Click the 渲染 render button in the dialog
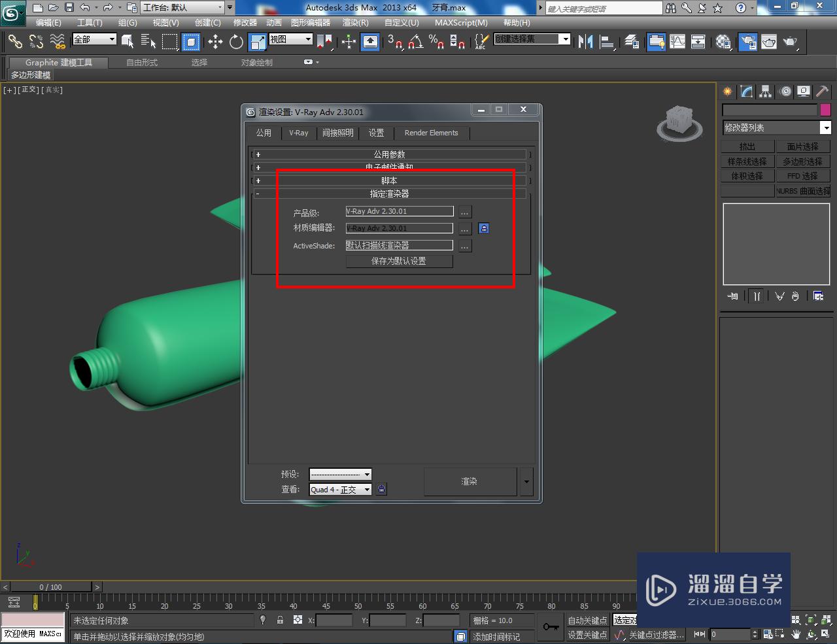 470,481
